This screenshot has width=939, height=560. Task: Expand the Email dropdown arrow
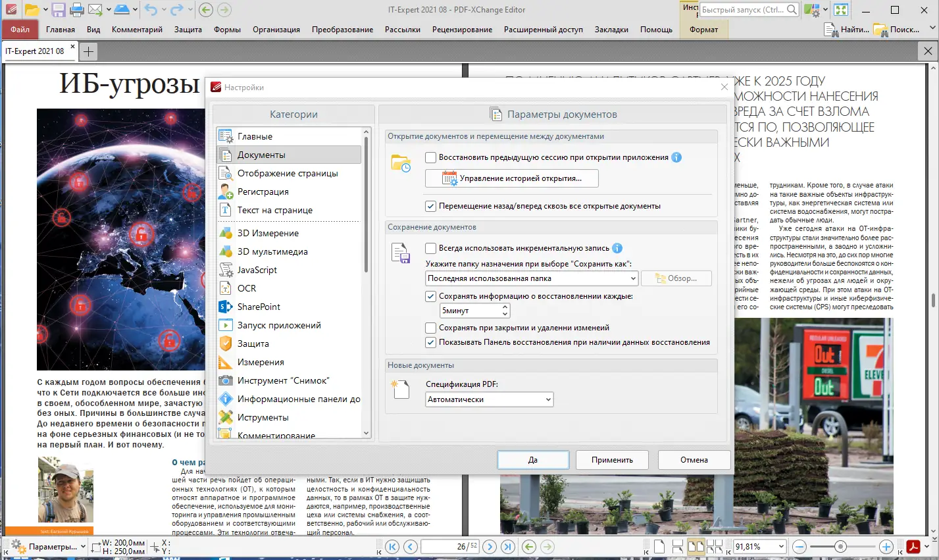[107, 10]
